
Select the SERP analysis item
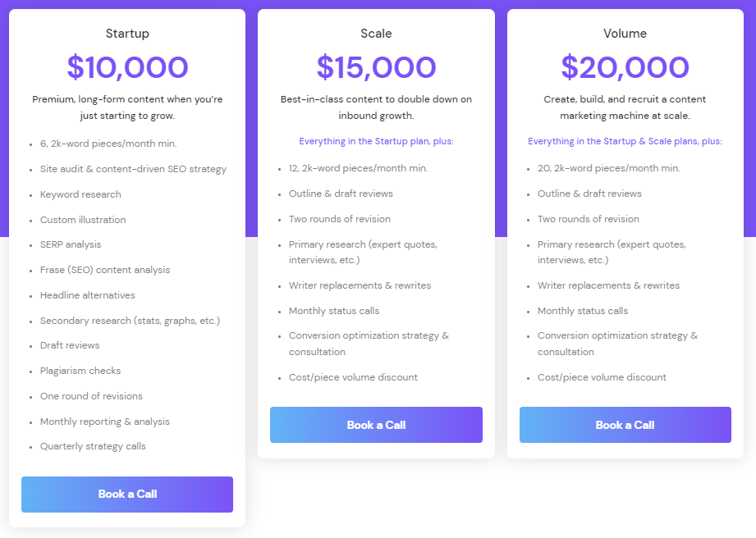[71, 244]
